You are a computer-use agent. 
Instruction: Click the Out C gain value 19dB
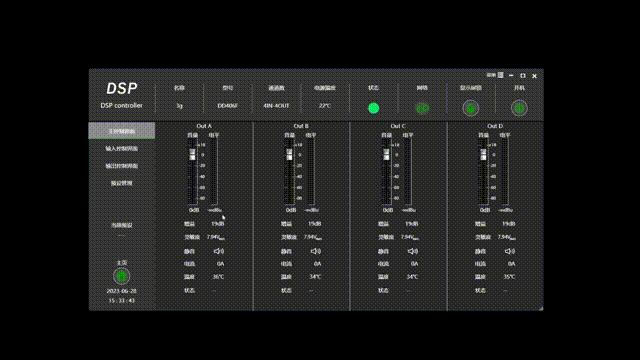point(411,224)
